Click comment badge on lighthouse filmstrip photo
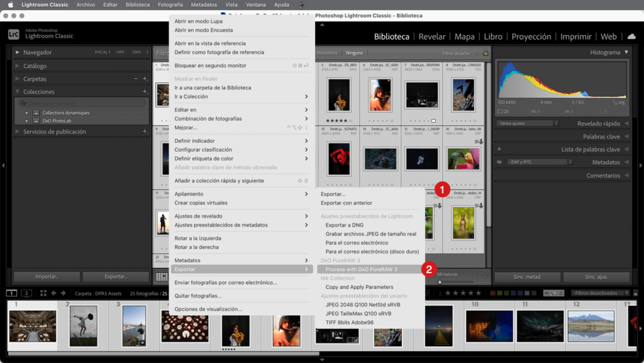The image size is (644, 363). [142, 343]
